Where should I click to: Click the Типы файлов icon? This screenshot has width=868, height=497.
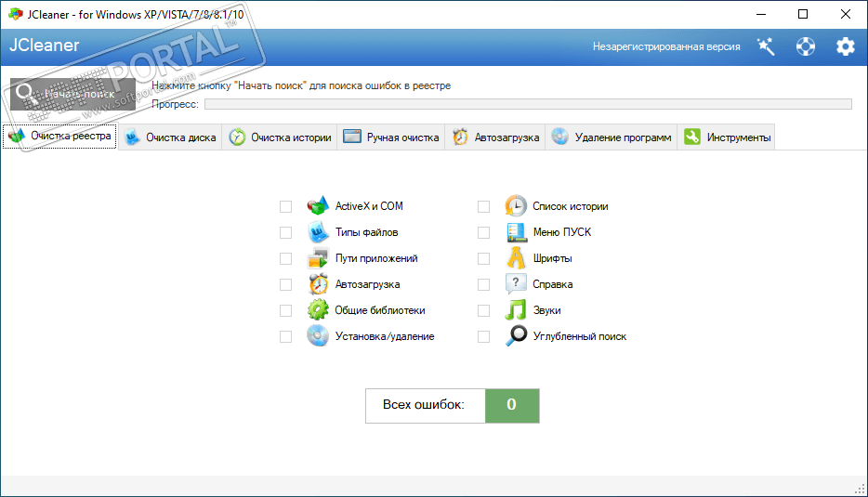tap(318, 232)
